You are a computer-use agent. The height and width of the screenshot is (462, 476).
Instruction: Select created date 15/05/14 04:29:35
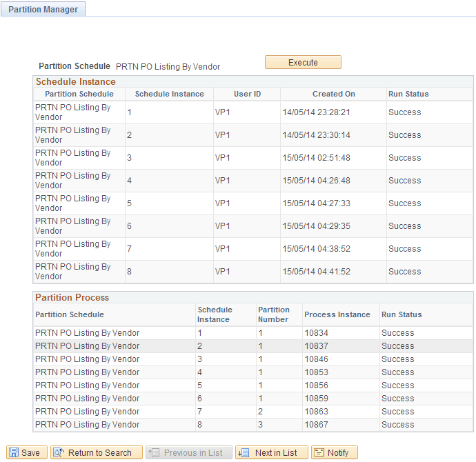pyautogui.click(x=317, y=226)
